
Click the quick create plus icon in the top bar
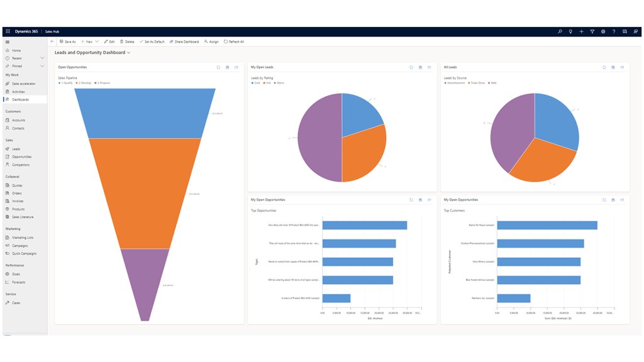(x=581, y=31)
